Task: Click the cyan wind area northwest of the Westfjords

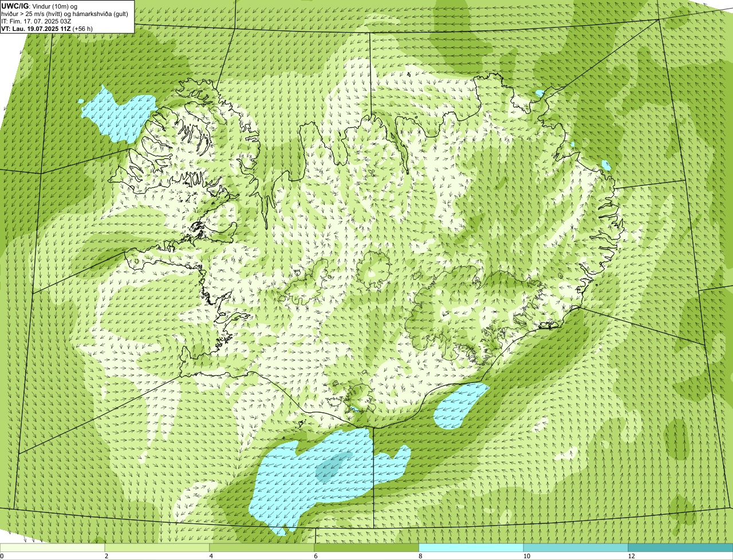Action: point(119,116)
